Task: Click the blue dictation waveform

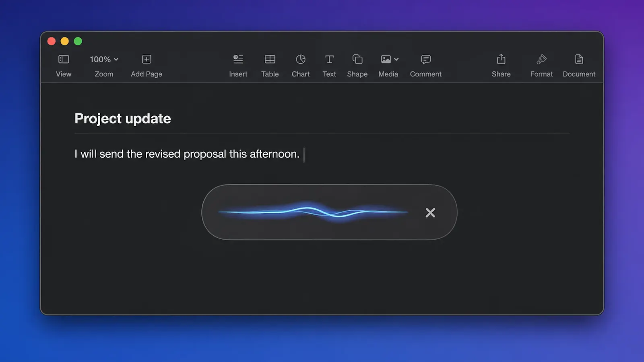Action: point(313,212)
